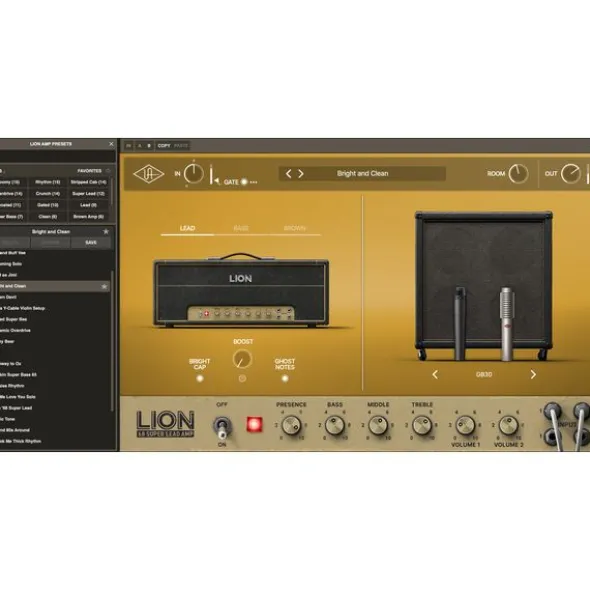Image resolution: width=590 pixels, height=591 pixels.
Task: Click the COPY button in top toolbar
Action: coord(164,145)
